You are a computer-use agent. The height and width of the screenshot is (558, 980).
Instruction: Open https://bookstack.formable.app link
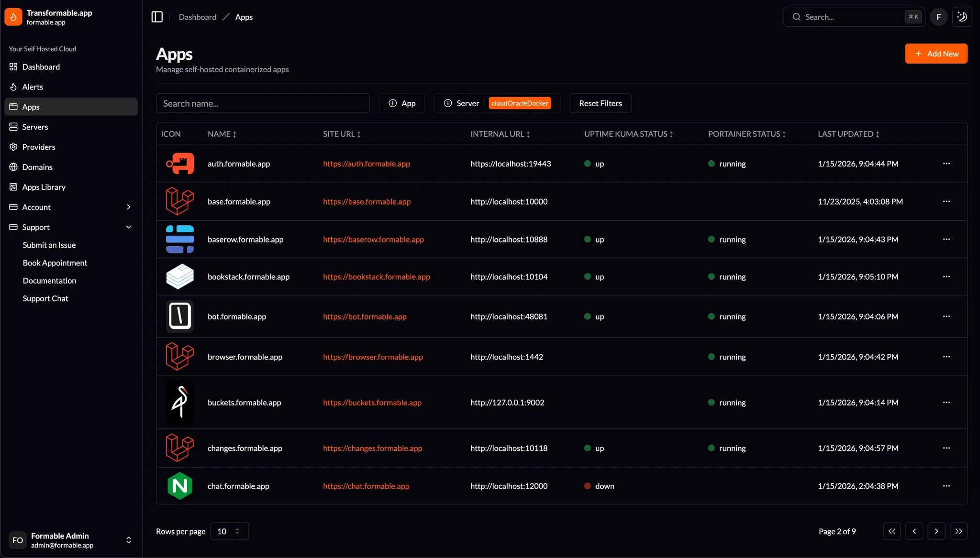point(377,277)
